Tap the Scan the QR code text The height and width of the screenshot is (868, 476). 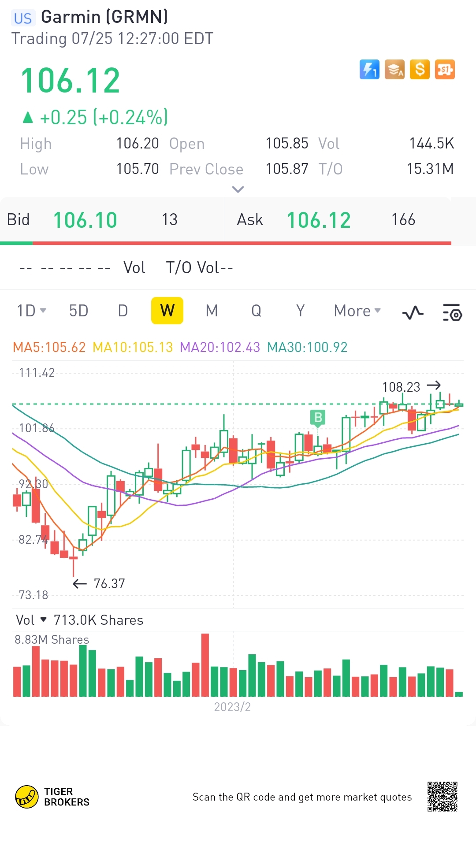point(302,797)
